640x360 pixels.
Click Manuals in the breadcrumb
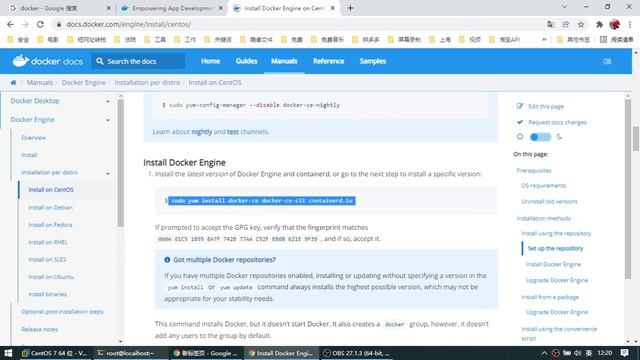[x=40, y=82]
